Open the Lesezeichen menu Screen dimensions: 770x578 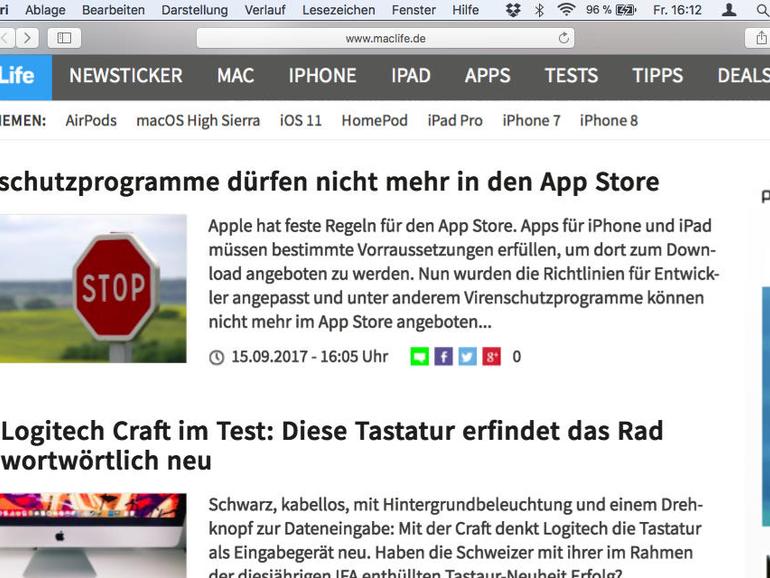tap(339, 10)
